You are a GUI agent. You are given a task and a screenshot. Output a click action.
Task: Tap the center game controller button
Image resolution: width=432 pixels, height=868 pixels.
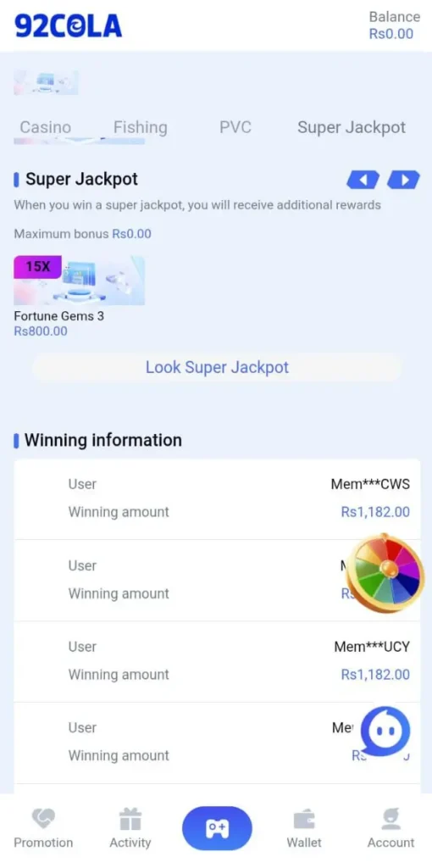click(x=217, y=828)
